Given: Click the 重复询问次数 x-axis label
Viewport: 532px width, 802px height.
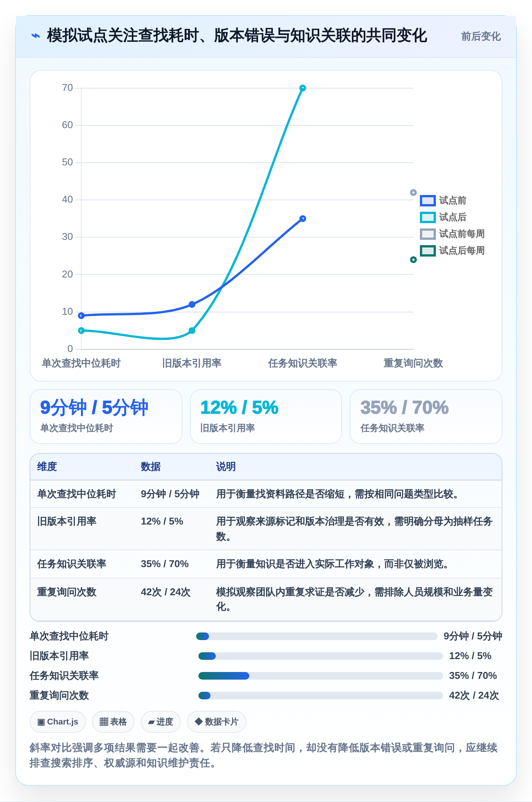Looking at the screenshot, I should point(413,363).
